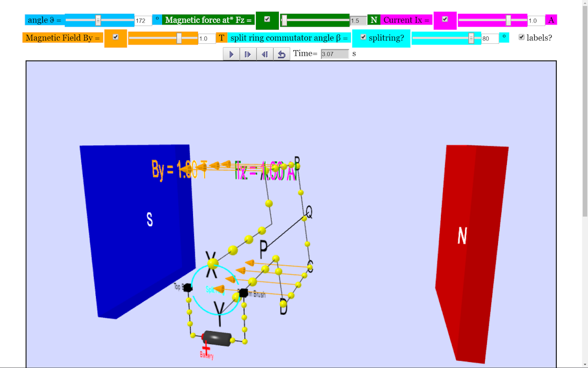The image size is (588, 368).
Task: Click the cyan split ring circle
Action: coord(216,290)
